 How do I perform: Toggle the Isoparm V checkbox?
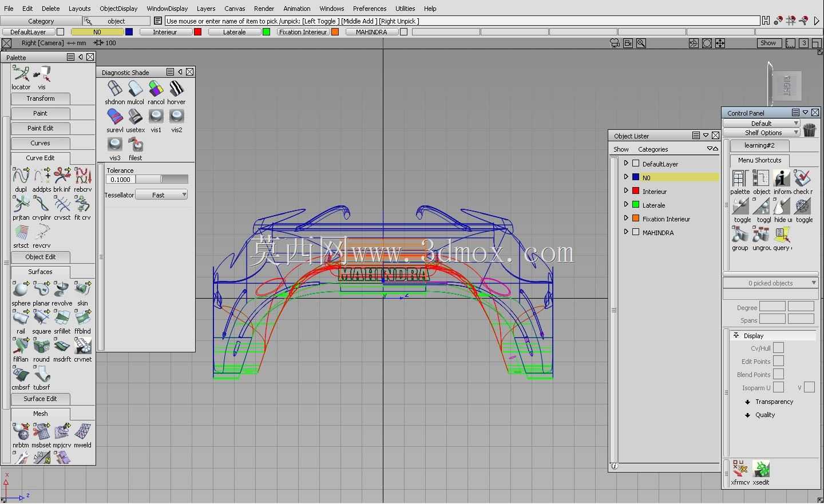pyautogui.click(x=809, y=387)
